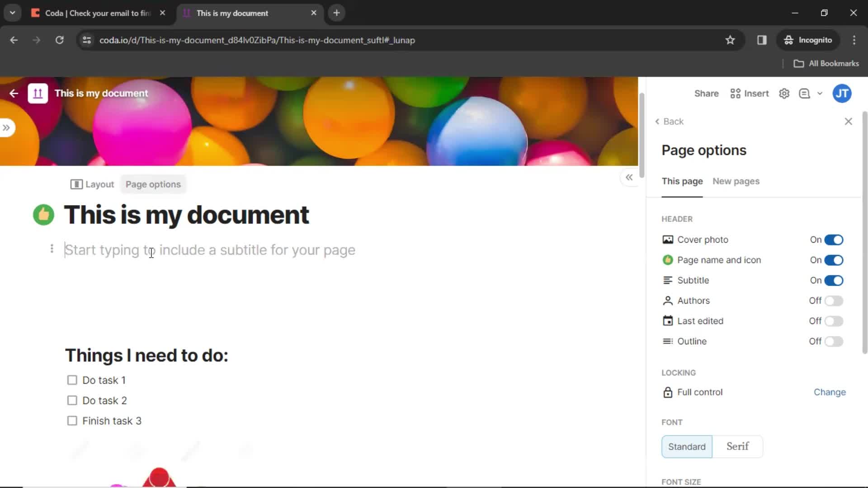Switch to the This page tab

[x=682, y=181]
